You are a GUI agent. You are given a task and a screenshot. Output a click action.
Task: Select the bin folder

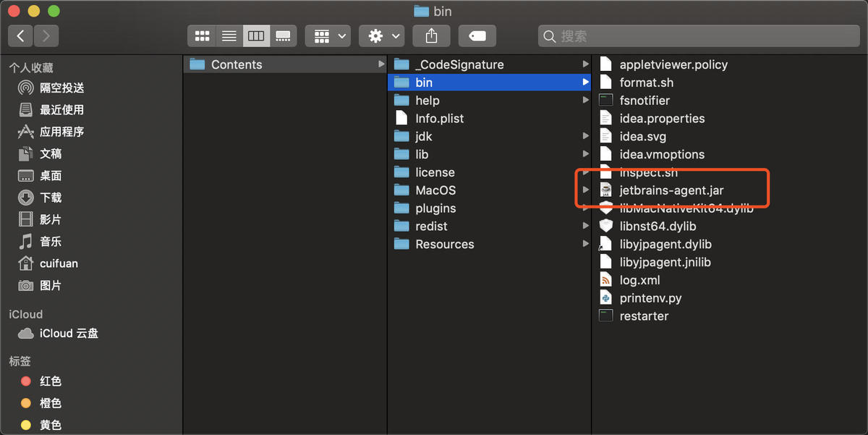pyautogui.click(x=490, y=83)
